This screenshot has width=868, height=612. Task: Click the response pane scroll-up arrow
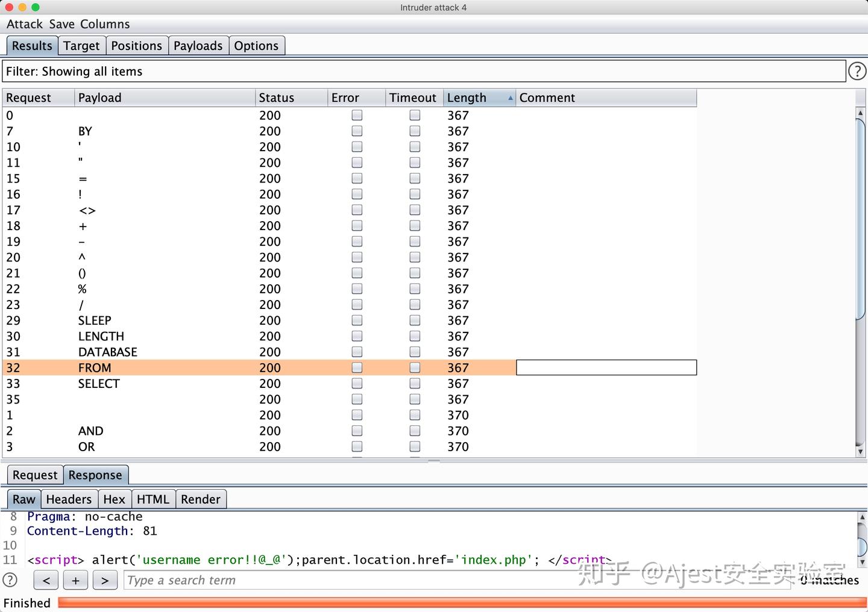coord(863,517)
